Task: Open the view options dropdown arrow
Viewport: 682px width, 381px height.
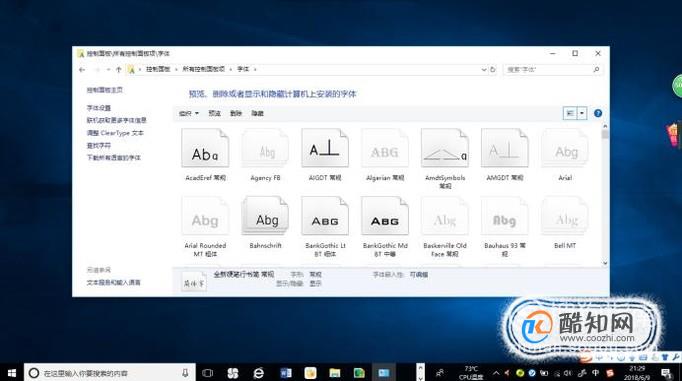Action: pyautogui.click(x=582, y=114)
